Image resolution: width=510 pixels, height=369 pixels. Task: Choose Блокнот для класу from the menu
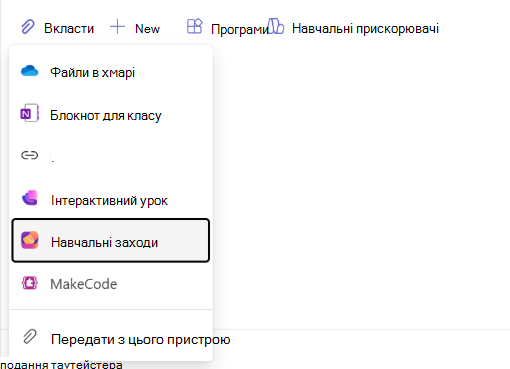pos(111,115)
